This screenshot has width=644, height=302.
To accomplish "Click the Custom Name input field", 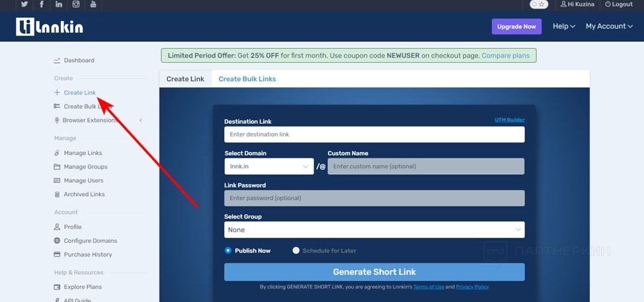I will (426, 167).
